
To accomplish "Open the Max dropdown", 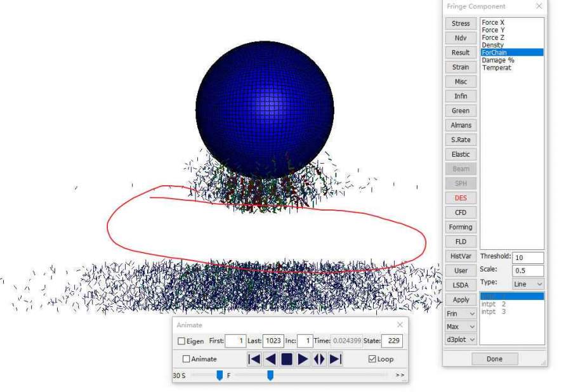I will point(461,327).
